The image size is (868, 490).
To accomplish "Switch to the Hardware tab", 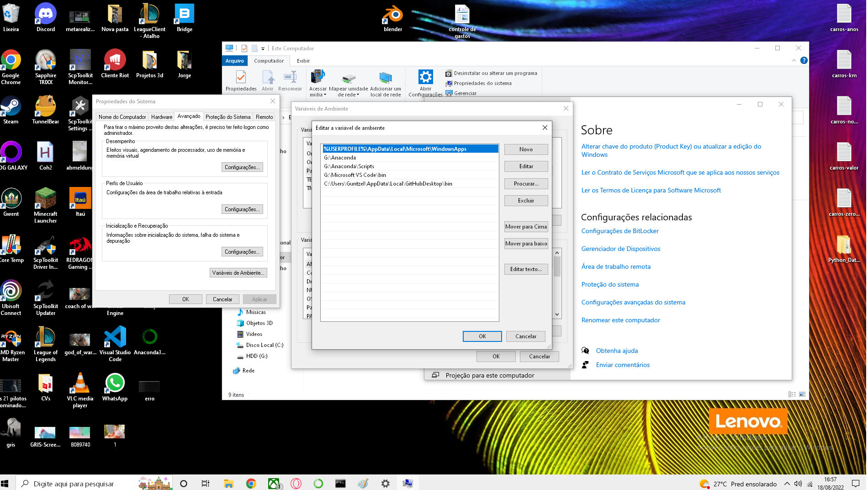I will (x=162, y=117).
